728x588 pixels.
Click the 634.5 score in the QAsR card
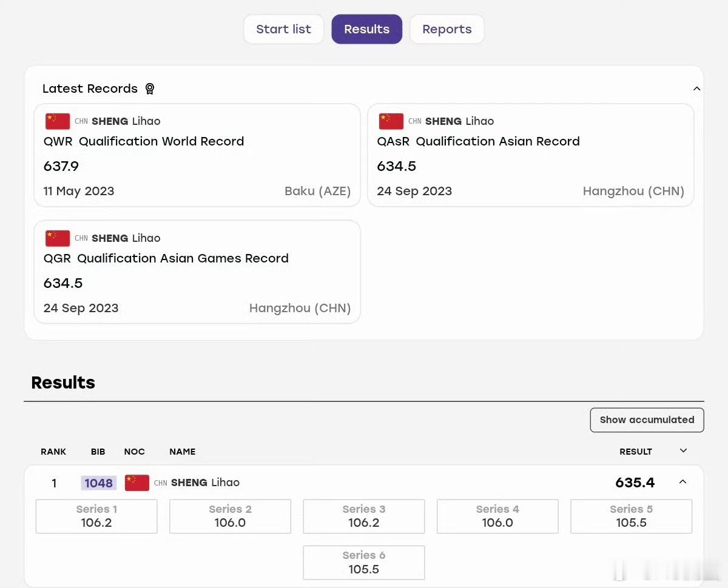(397, 166)
